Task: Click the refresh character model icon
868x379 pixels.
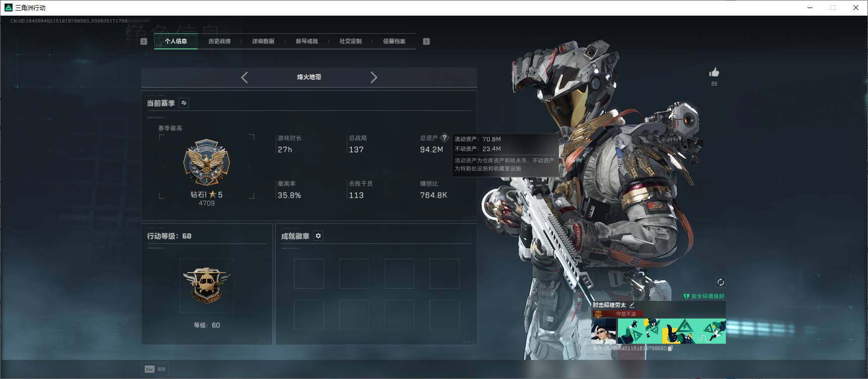Action: point(721,282)
